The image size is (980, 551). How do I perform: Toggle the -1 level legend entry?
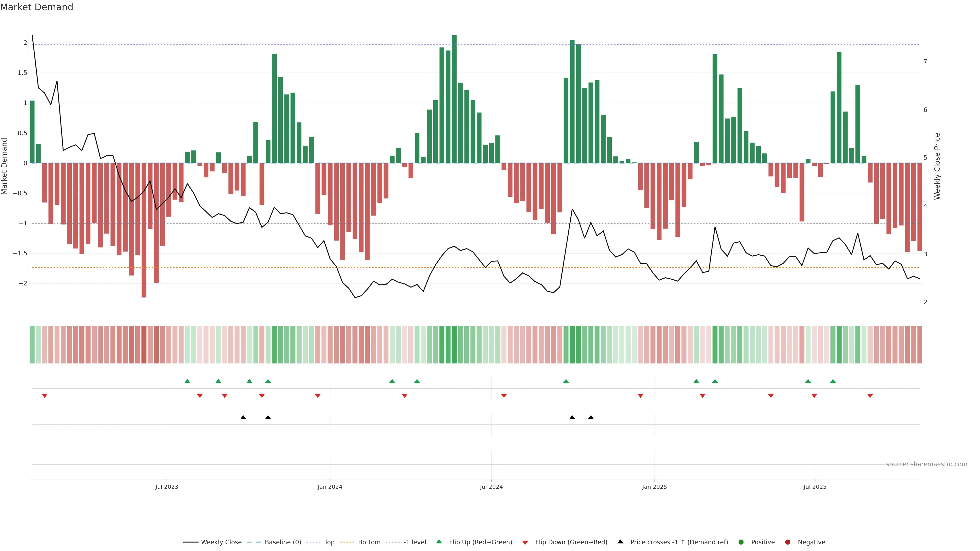pos(414,542)
